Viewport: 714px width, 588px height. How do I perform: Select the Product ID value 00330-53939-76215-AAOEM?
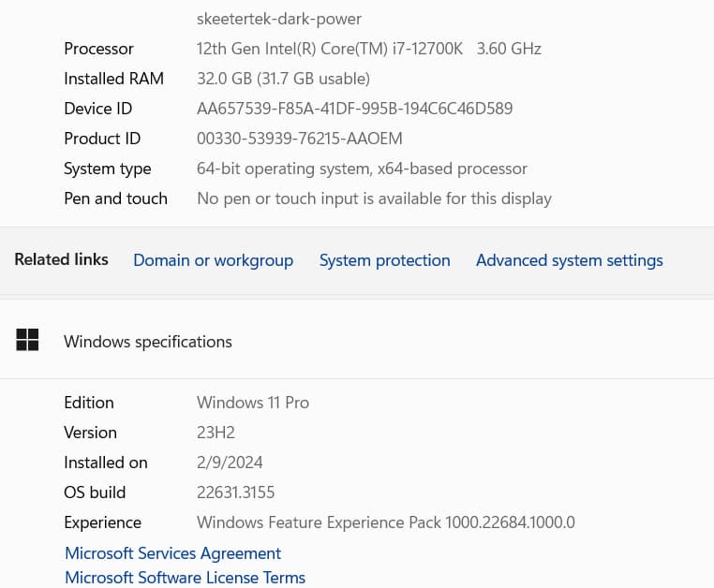[x=300, y=139]
